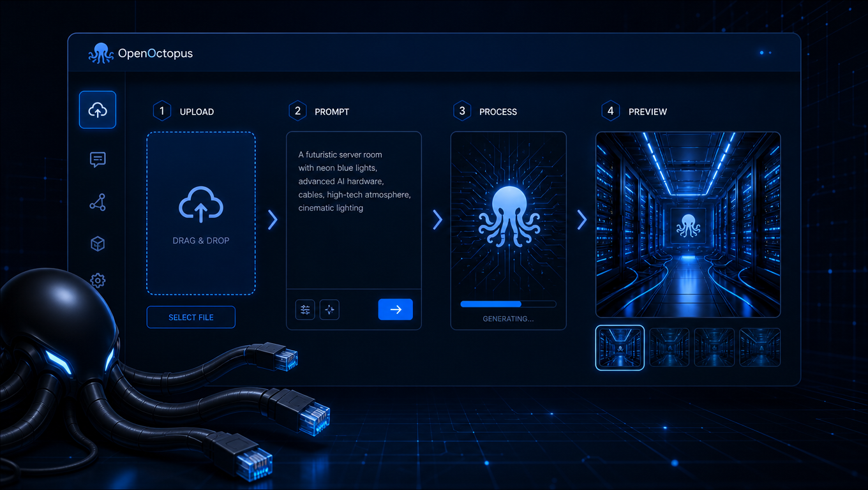The height and width of the screenshot is (490, 868).
Task: Click the sparkle enhance prompt icon
Action: tap(329, 309)
